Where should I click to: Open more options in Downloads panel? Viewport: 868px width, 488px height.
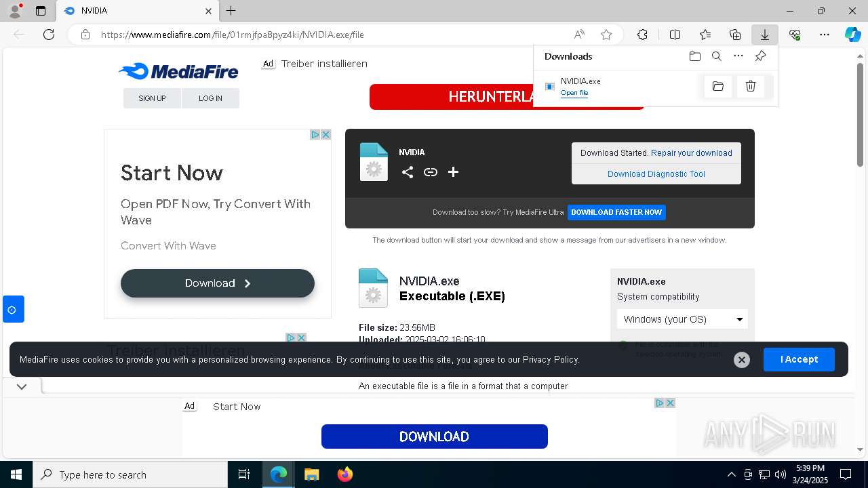pyautogui.click(x=738, y=56)
